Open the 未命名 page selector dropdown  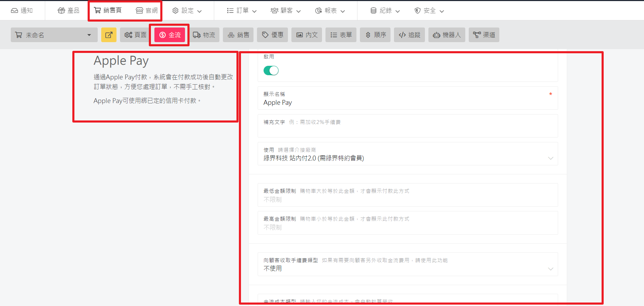point(54,35)
